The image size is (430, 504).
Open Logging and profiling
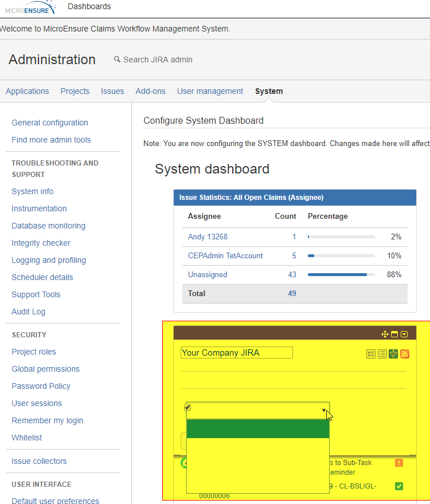pos(49,261)
